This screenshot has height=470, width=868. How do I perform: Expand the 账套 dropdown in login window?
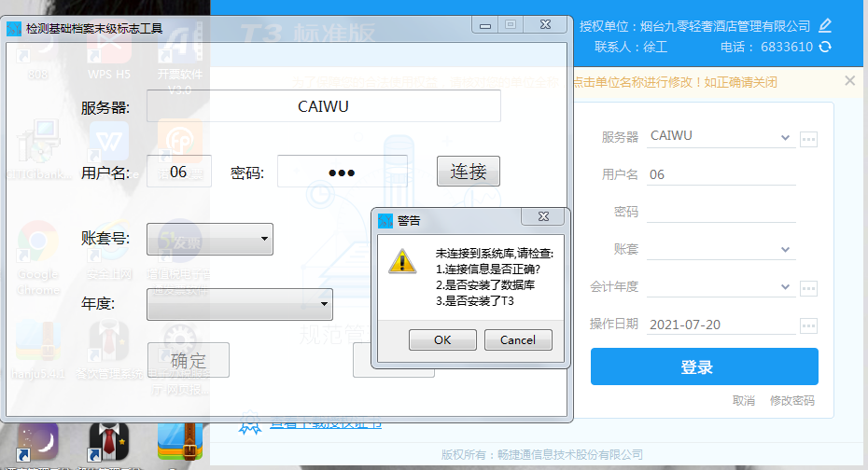pyautogui.click(x=785, y=249)
